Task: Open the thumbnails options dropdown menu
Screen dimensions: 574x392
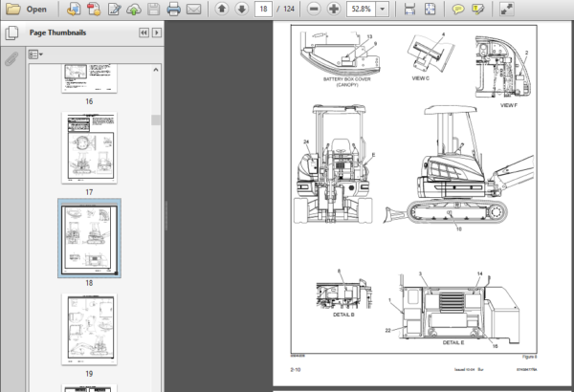Action: (35, 54)
